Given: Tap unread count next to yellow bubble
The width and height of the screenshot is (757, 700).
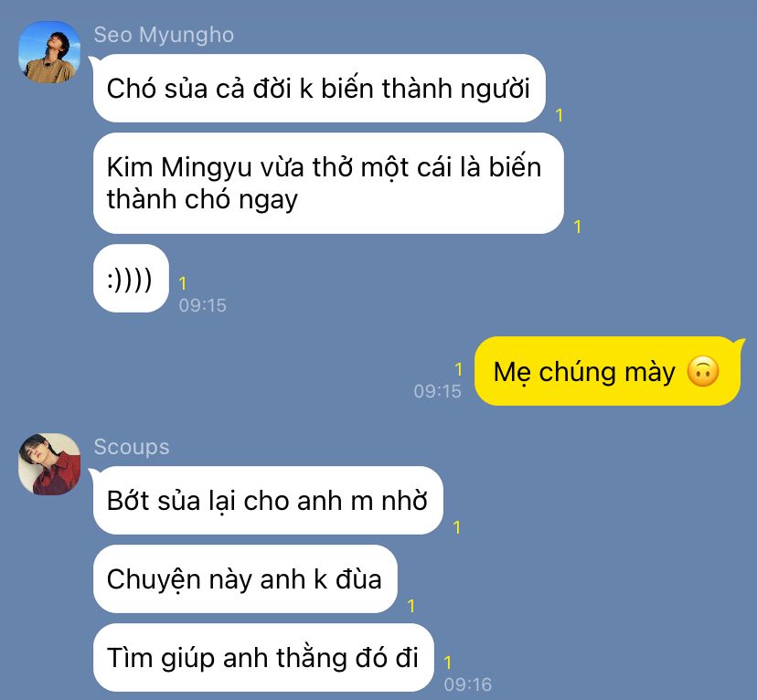Looking at the screenshot, I should click(x=458, y=369).
